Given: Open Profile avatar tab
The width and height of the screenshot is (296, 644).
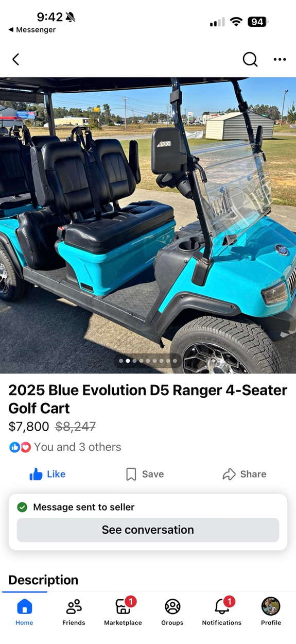Looking at the screenshot, I should 271,612.
